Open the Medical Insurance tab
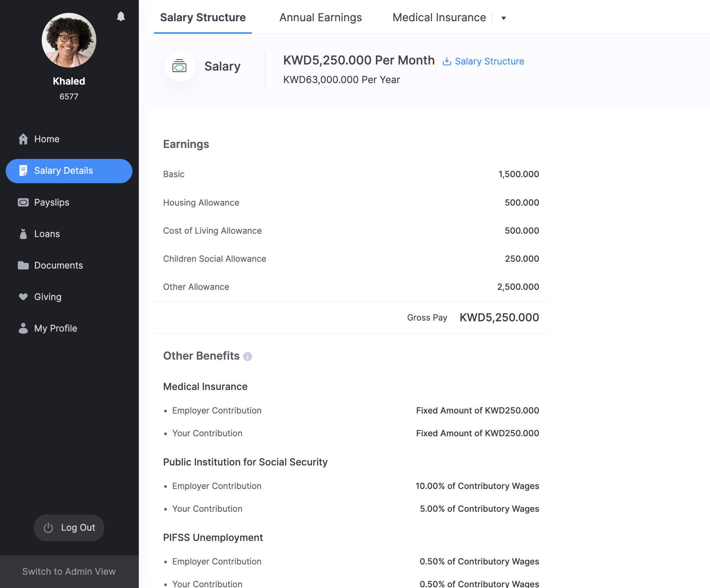This screenshot has width=710, height=588. coord(439,17)
